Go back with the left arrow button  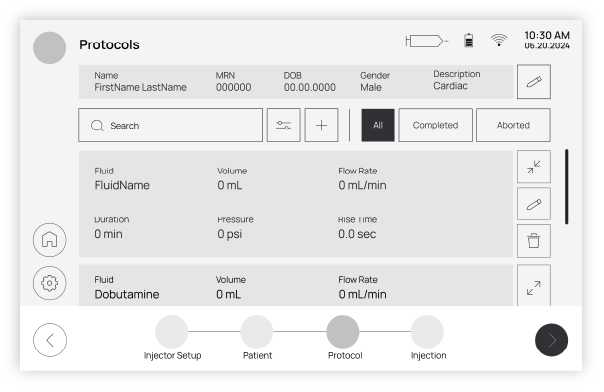pos(50,340)
